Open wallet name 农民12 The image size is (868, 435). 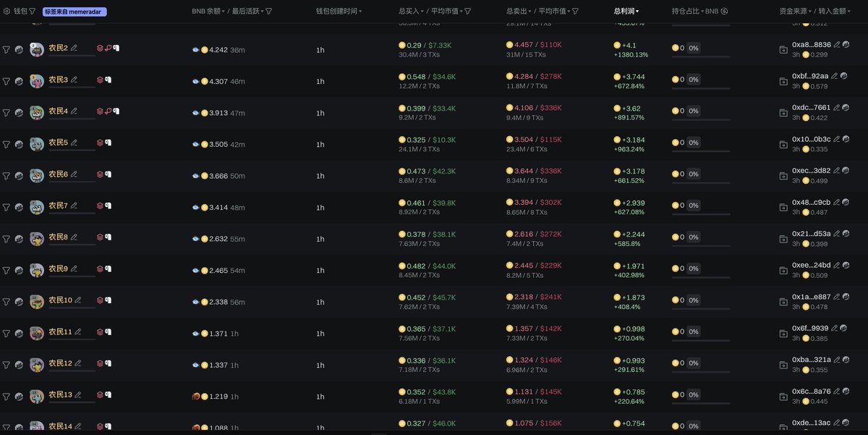tap(60, 363)
